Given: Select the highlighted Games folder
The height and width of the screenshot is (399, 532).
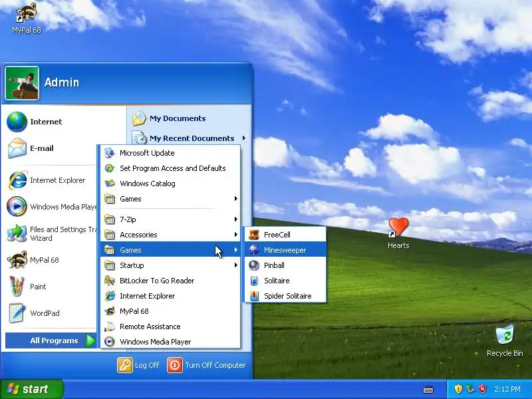Looking at the screenshot, I should pos(170,250).
